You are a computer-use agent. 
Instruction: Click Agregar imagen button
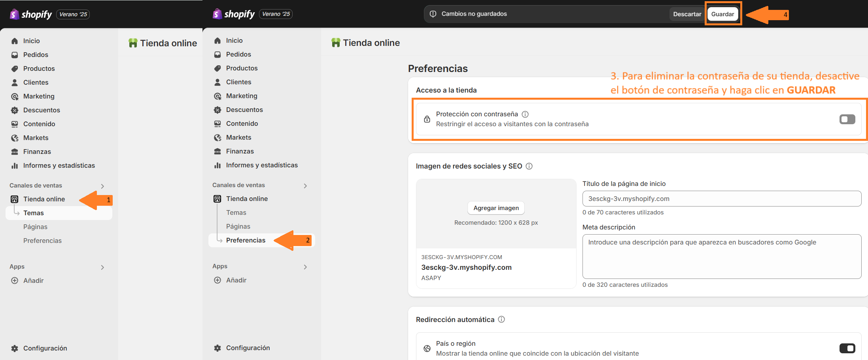(496, 208)
